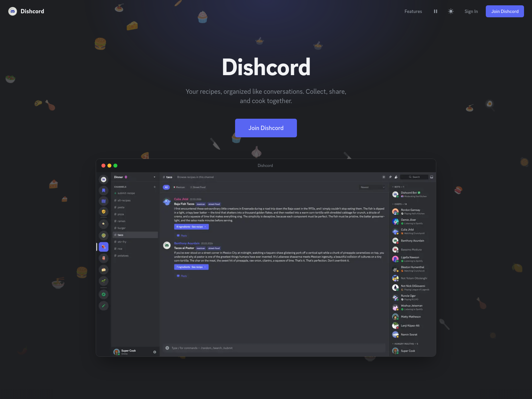Viewport: 532px width, 399px height.
Task: Click the plus attach icon in message box
Action: click(x=167, y=348)
